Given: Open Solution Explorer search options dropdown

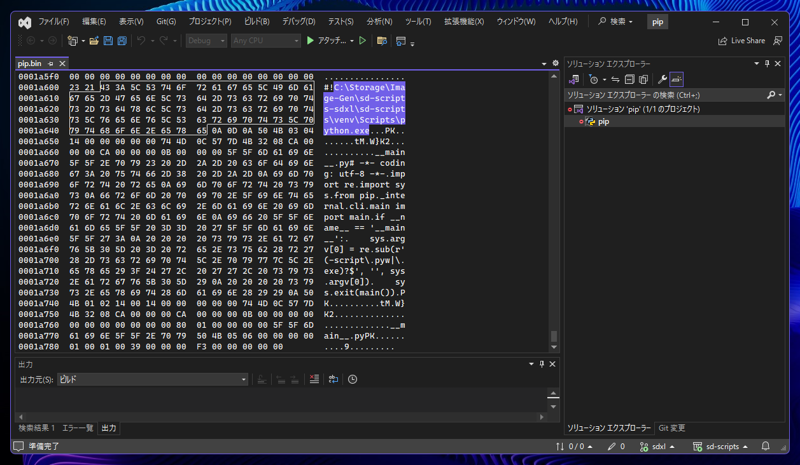Looking at the screenshot, I should [780, 95].
